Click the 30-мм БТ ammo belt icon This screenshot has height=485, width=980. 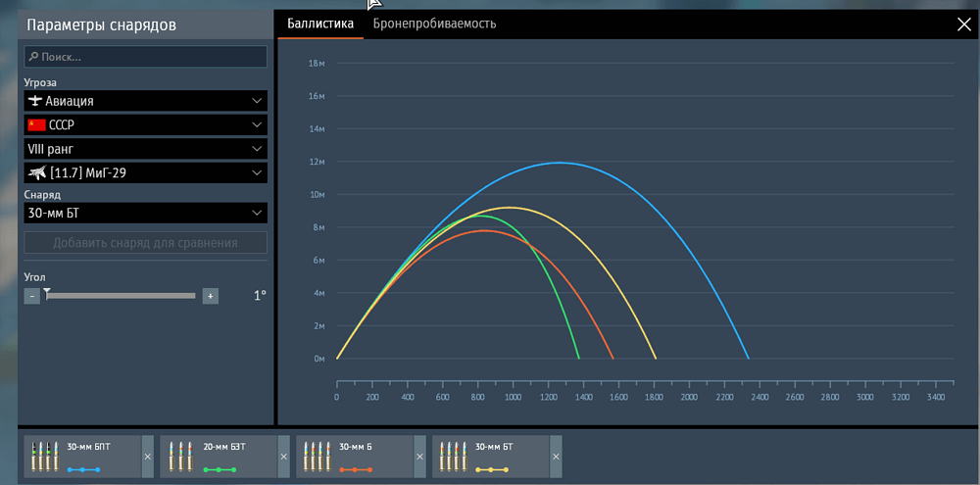tap(454, 457)
